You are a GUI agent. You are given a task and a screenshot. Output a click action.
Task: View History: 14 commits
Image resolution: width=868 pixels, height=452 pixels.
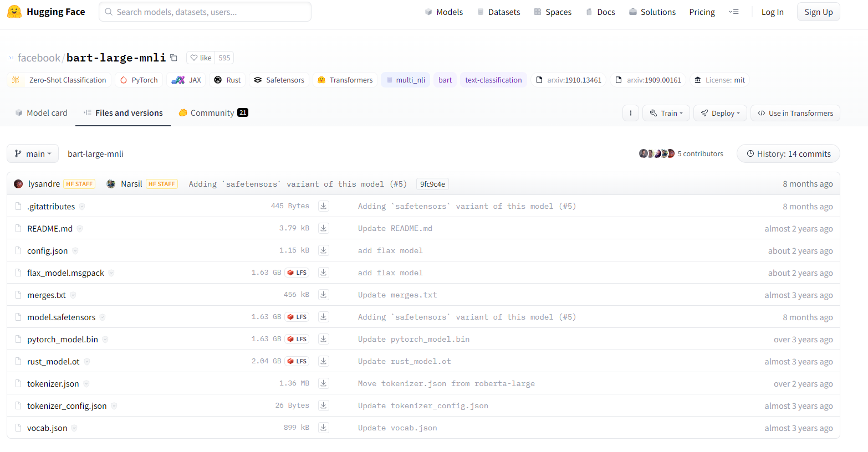pyautogui.click(x=788, y=153)
